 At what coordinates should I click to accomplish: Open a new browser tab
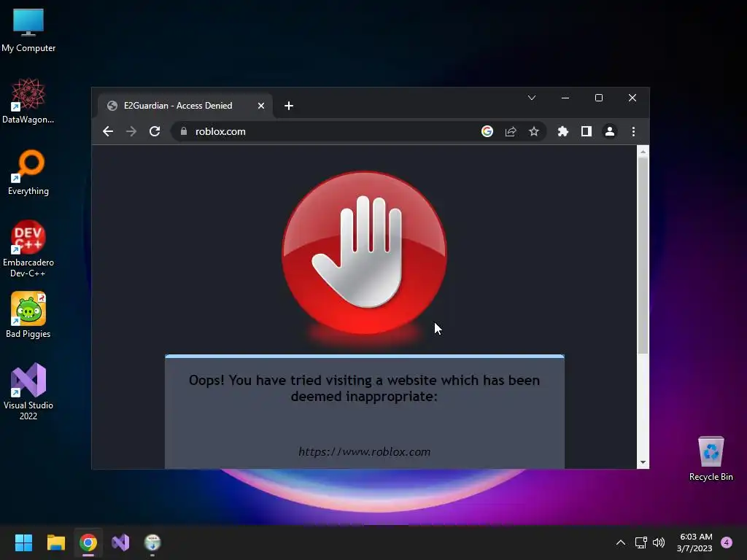click(289, 106)
